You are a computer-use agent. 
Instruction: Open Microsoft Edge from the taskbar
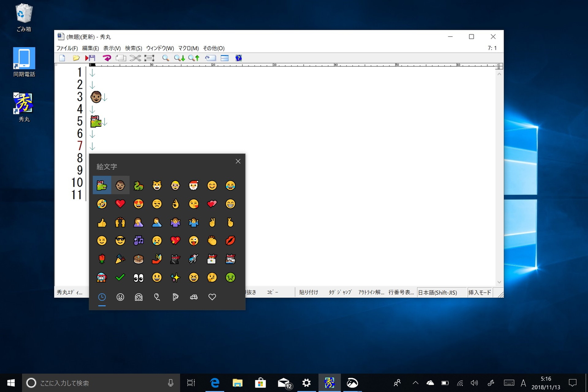coord(214,382)
